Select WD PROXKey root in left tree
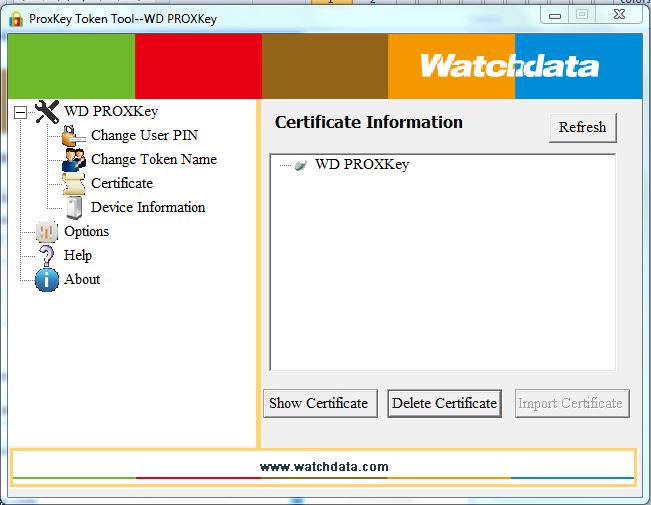 pyautogui.click(x=111, y=111)
